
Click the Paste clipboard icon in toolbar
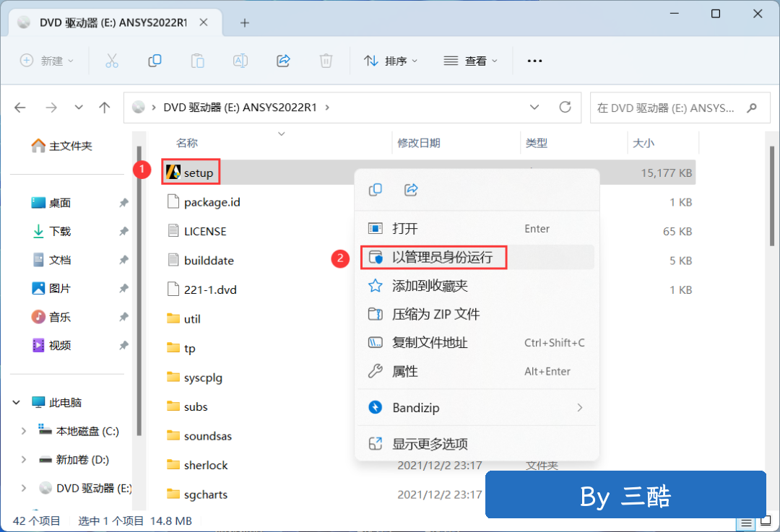197,61
